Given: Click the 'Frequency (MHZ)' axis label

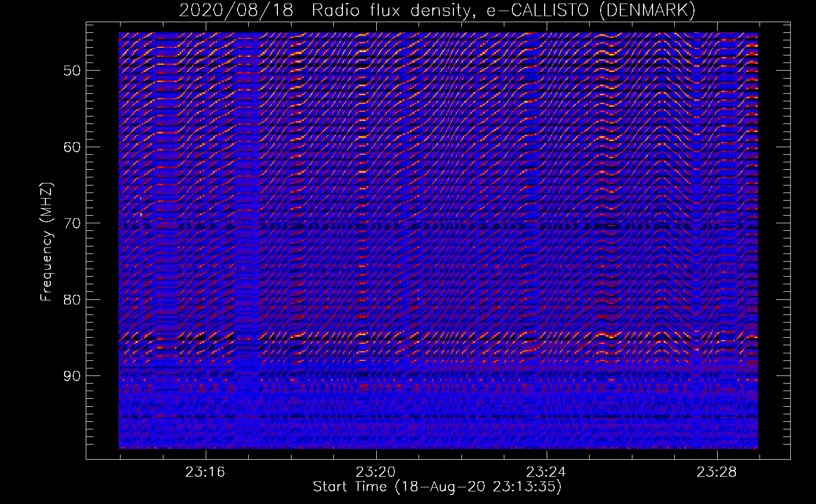Looking at the screenshot, I should pos(46,242).
